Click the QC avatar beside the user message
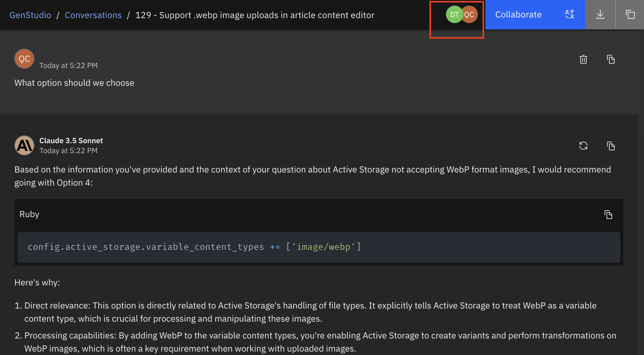The width and height of the screenshot is (644, 355). pos(24,59)
